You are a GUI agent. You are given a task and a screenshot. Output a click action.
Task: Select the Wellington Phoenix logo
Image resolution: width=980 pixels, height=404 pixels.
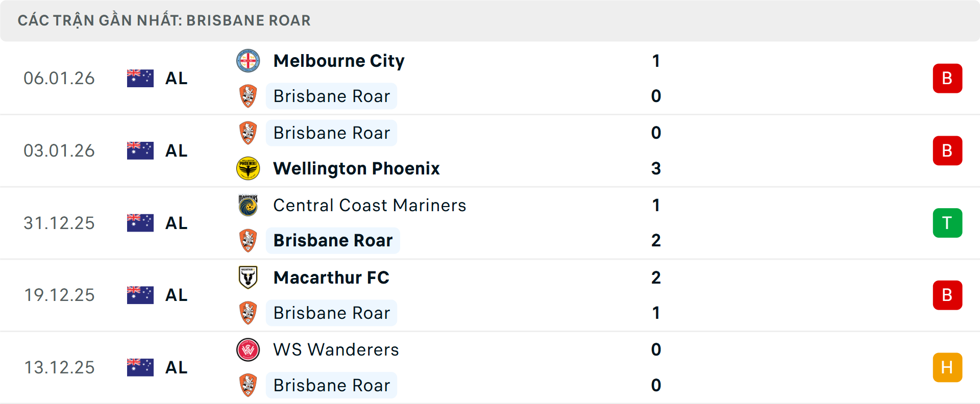click(x=249, y=168)
